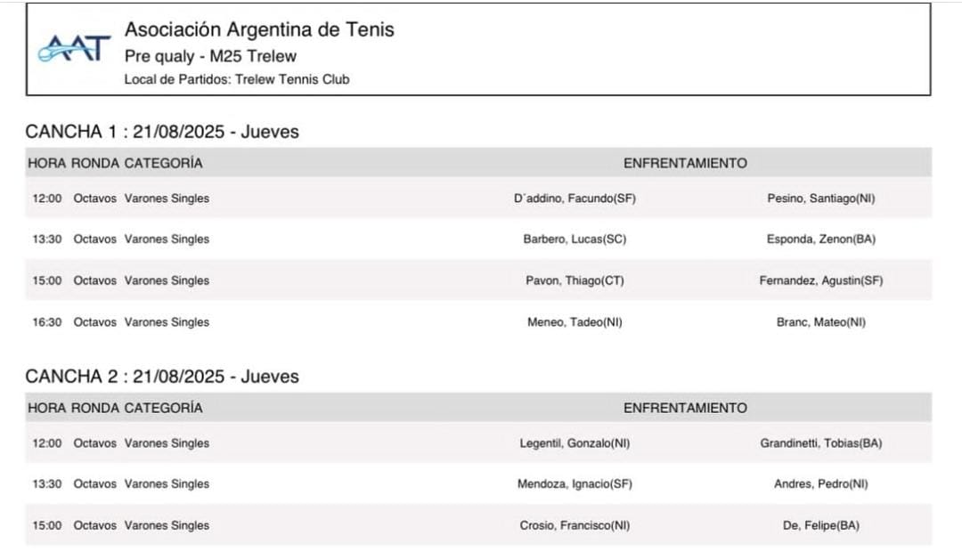Select player Pesino, Santiago(NI)
This screenshot has width=962, height=560.
point(821,199)
